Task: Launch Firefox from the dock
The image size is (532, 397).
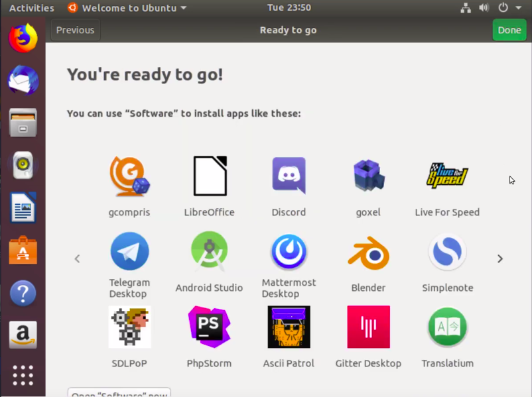Action: (23, 38)
